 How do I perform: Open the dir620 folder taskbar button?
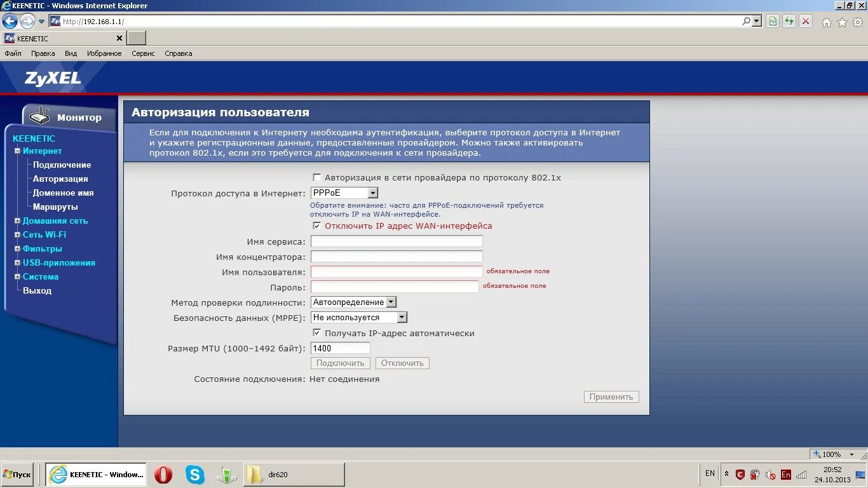tap(294, 475)
